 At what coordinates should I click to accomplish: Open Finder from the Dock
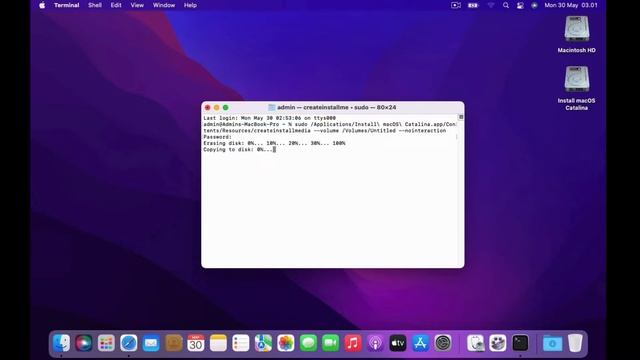(x=62, y=343)
